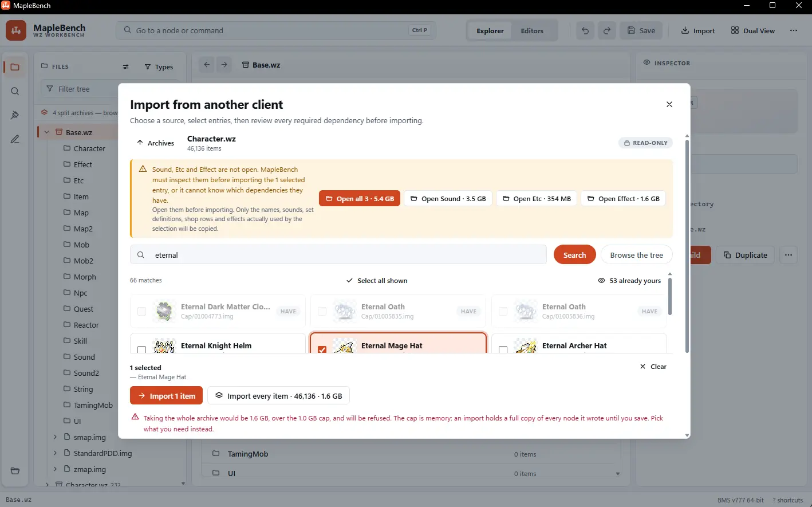Screen dimensions: 812x507
Task: Switch to the Editors tab
Action: click(x=532, y=31)
